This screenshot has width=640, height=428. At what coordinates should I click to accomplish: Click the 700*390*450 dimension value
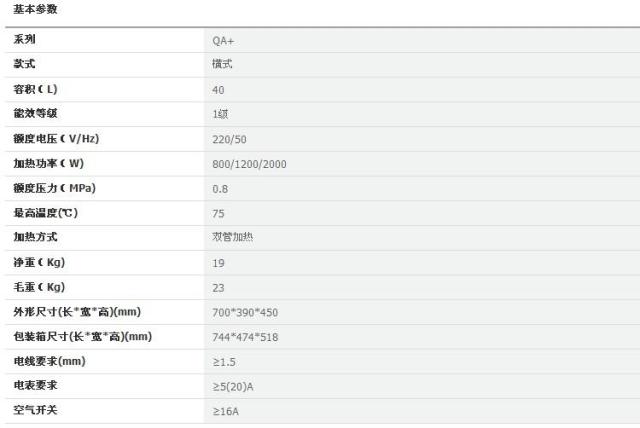[x=245, y=313]
